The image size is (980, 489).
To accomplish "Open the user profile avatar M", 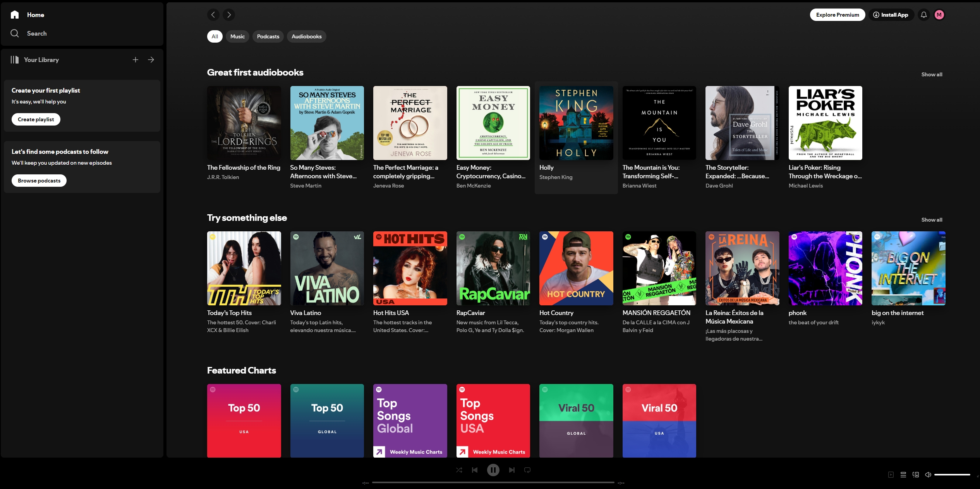I will click(939, 15).
